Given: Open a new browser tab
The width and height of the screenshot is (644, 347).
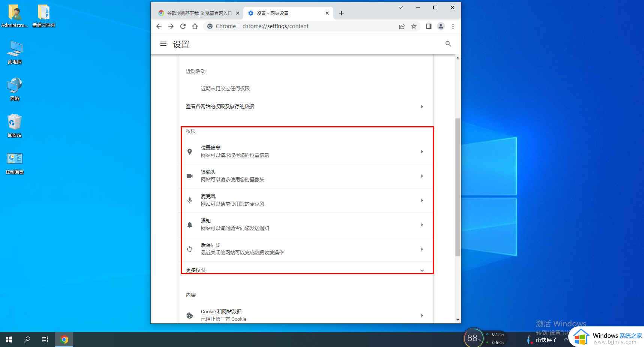Looking at the screenshot, I should [x=341, y=13].
